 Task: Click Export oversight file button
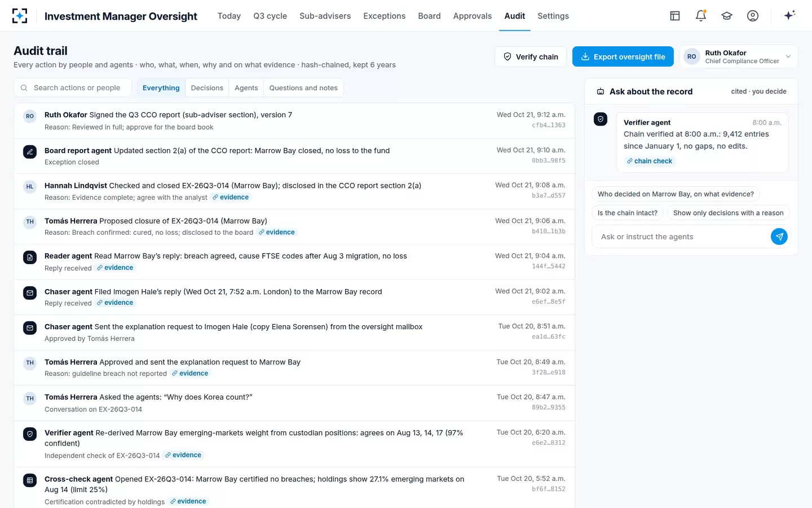coord(623,56)
